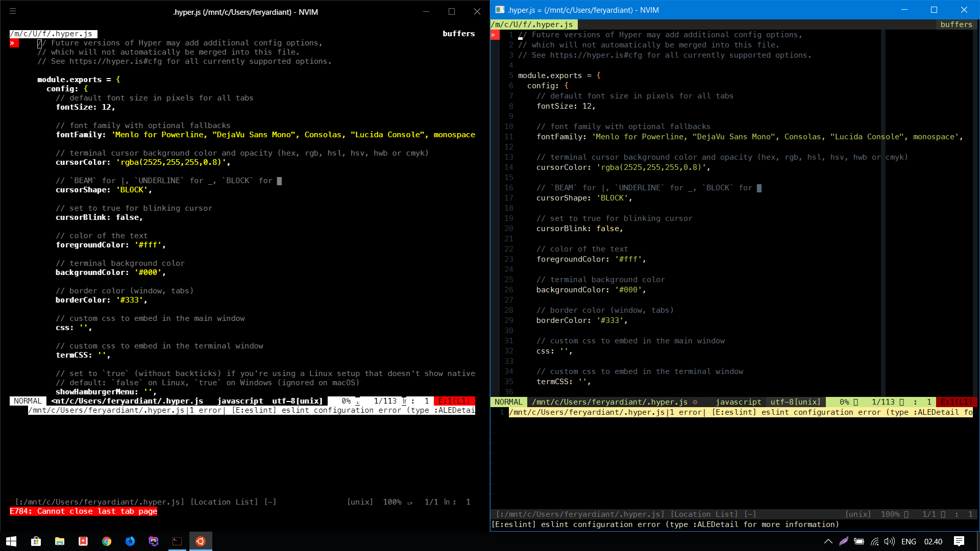Open the Wi-Fi network panel
The width and height of the screenshot is (980, 551).
click(875, 541)
